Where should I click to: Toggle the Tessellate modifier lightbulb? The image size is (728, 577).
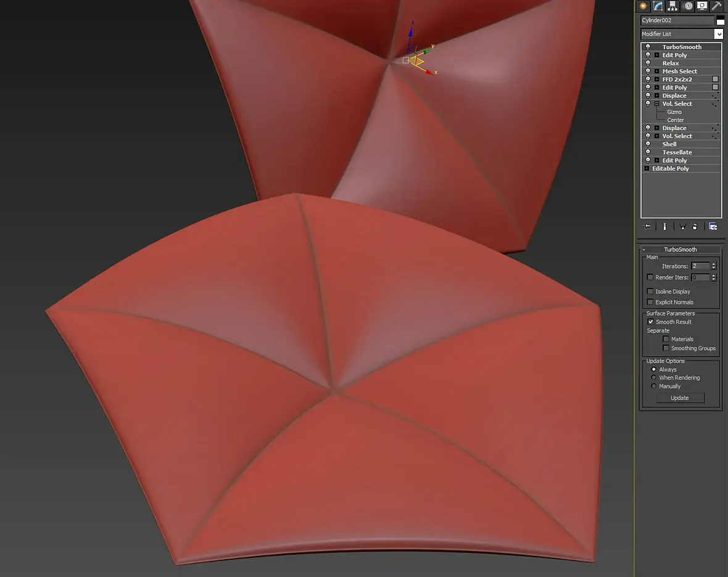(648, 152)
